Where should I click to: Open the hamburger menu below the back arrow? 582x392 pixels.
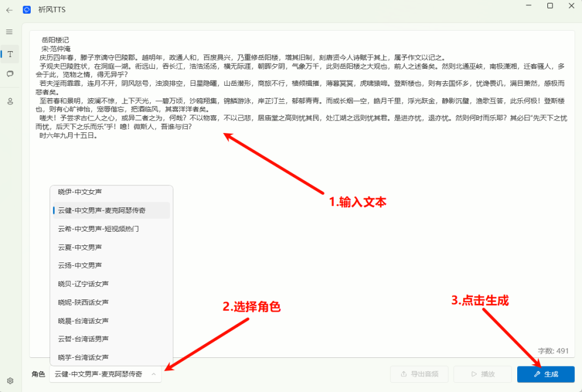(x=9, y=32)
